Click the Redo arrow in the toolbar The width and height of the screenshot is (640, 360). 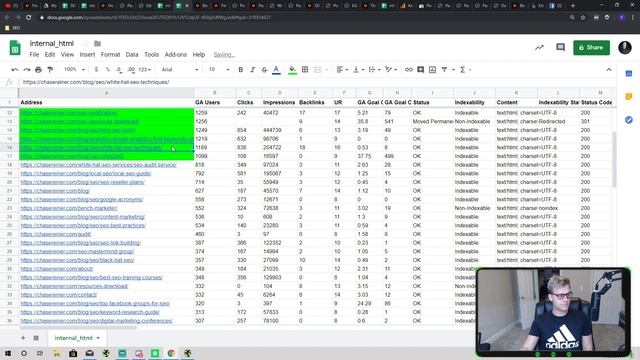click(x=27, y=70)
